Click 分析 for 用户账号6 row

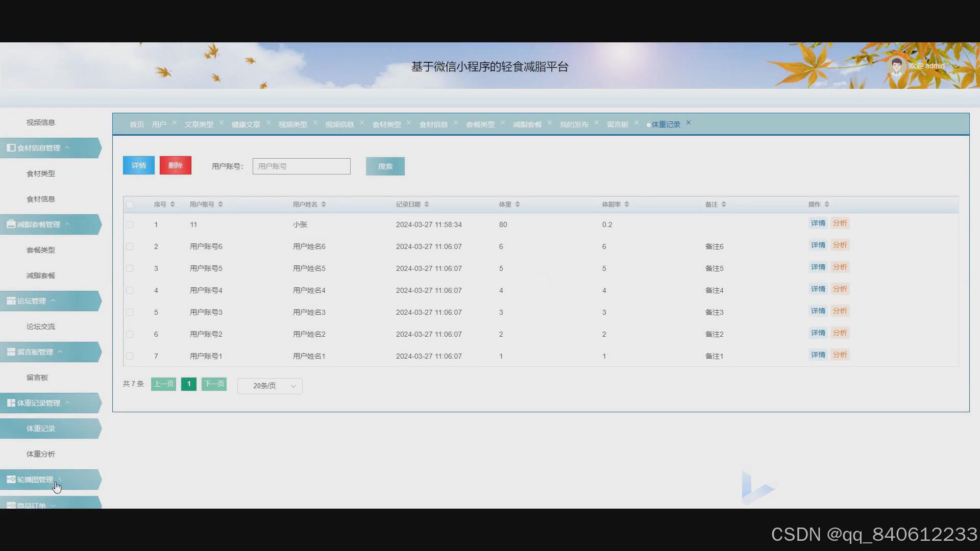tap(840, 245)
